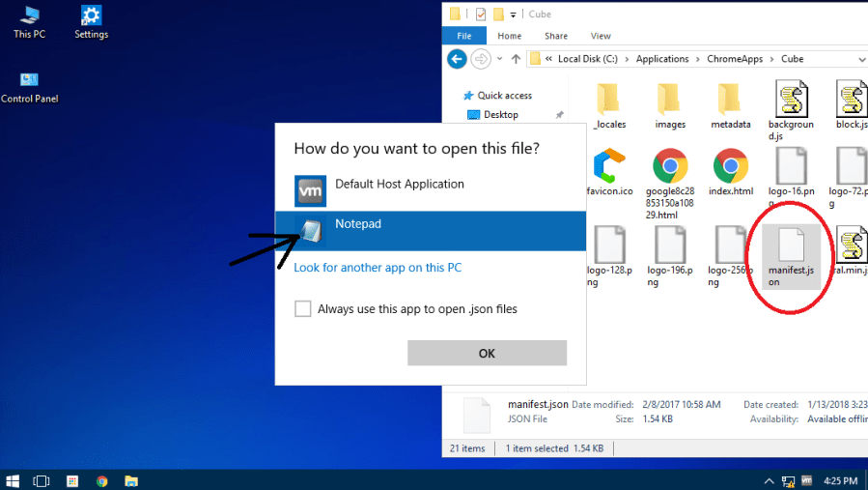Viewport: 868px width, 490px height.
Task: Launch Chrome from the taskbar
Action: pyautogui.click(x=101, y=480)
